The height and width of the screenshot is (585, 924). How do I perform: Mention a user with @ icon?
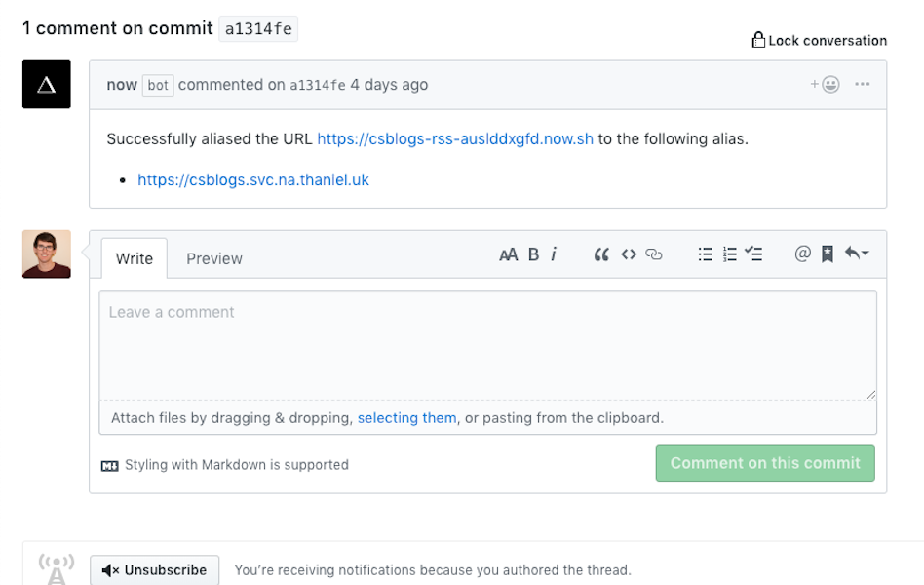pos(802,254)
